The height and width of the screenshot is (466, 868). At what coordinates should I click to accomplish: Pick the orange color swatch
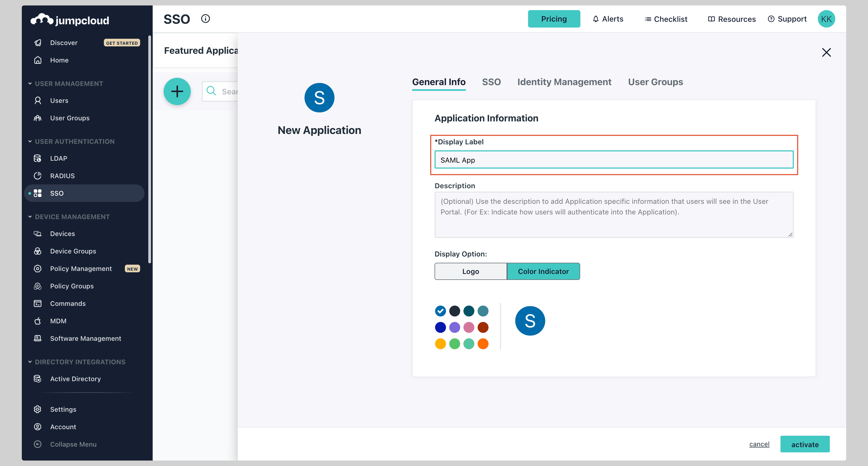(483, 343)
